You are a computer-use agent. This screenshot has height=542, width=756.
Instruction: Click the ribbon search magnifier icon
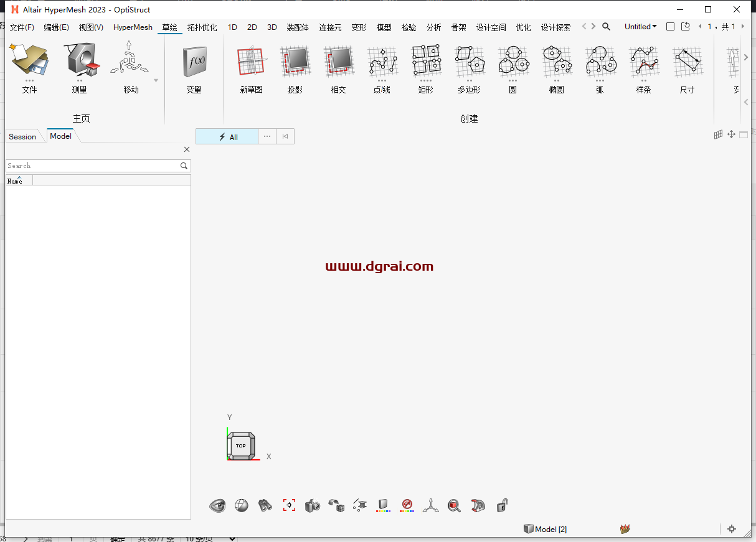[x=606, y=27]
